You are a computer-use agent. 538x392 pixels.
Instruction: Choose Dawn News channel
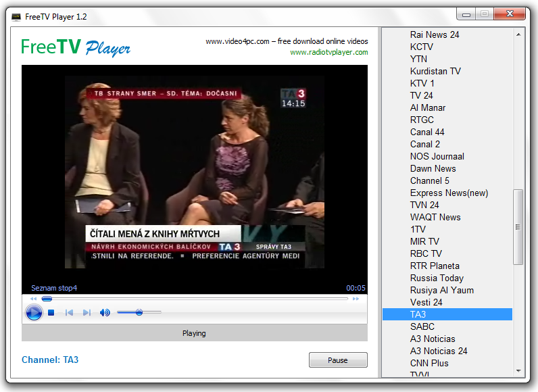447,169
